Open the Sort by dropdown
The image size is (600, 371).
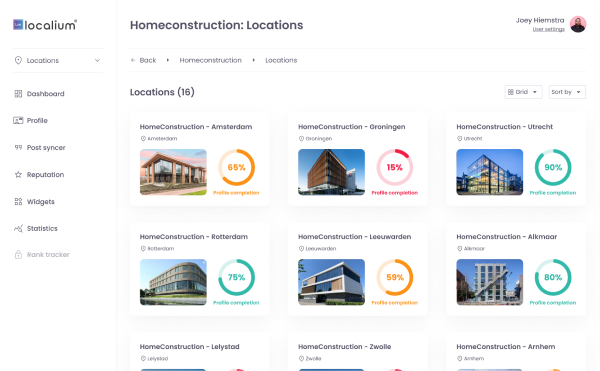coord(567,92)
